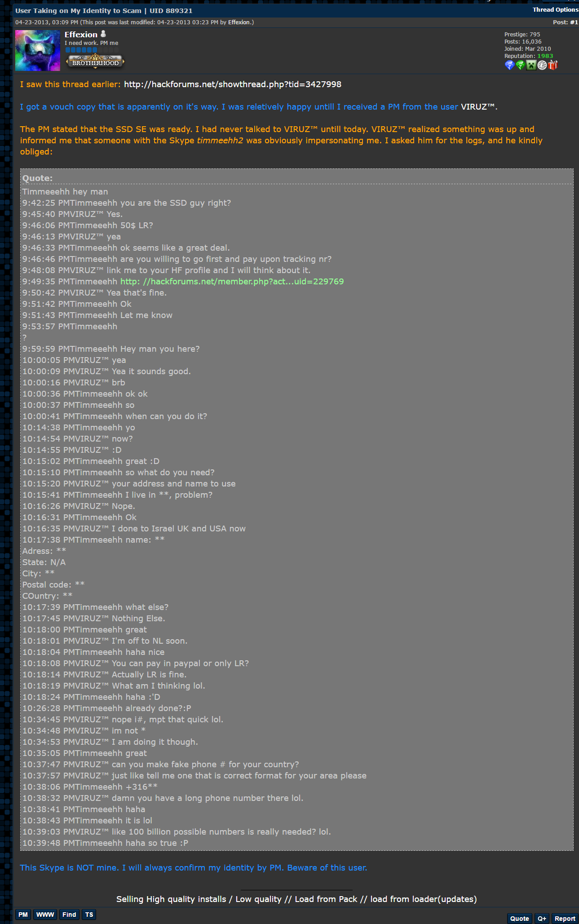This screenshot has width=579, height=924.
Task: Click the italic 'timmeehh2' Skype name
Action: pyautogui.click(x=220, y=140)
